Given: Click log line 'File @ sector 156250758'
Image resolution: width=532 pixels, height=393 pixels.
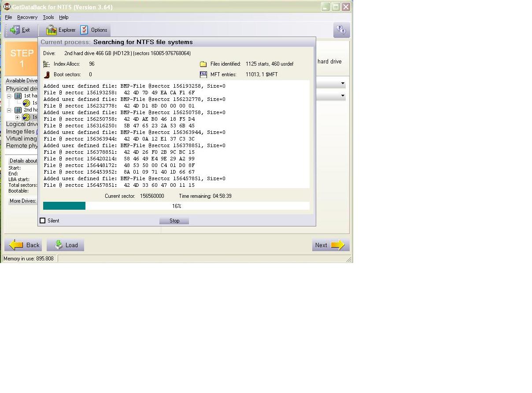Looking at the screenshot, I should pos(119,119).
